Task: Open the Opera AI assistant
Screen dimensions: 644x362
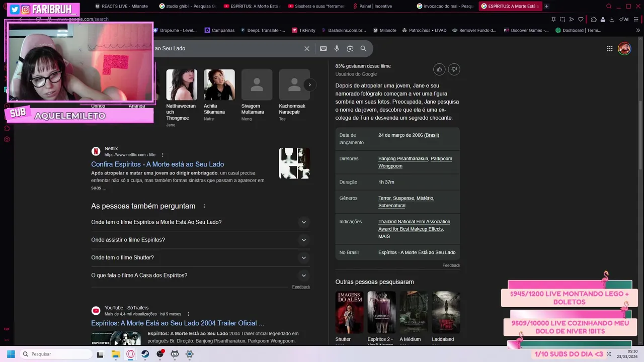Action: (x=624, y=19)
